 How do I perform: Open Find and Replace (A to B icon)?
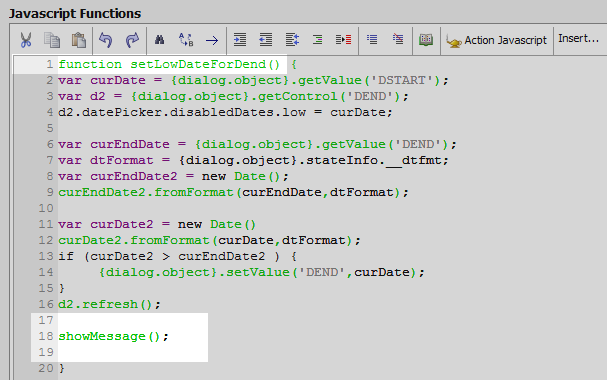pyautogui.click(x=186, y=40)
